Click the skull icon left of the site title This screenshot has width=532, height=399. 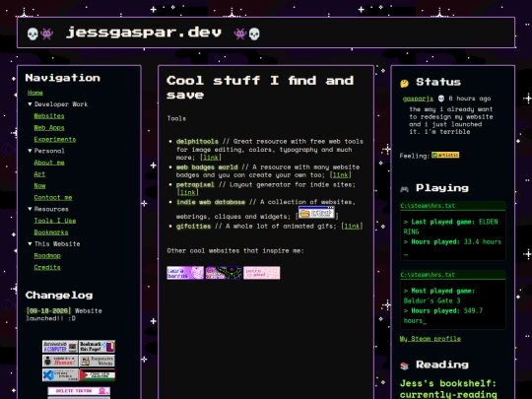click(x=33, y=33)
